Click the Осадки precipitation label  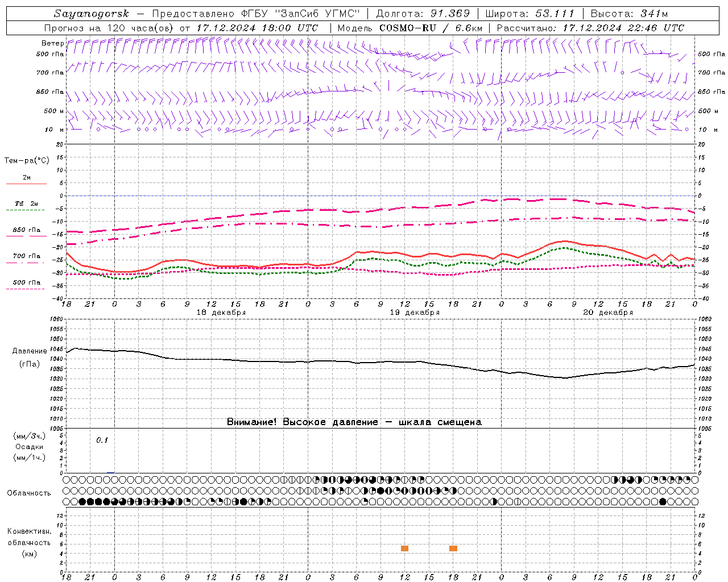pyautogui.click(x=30, y=447)
